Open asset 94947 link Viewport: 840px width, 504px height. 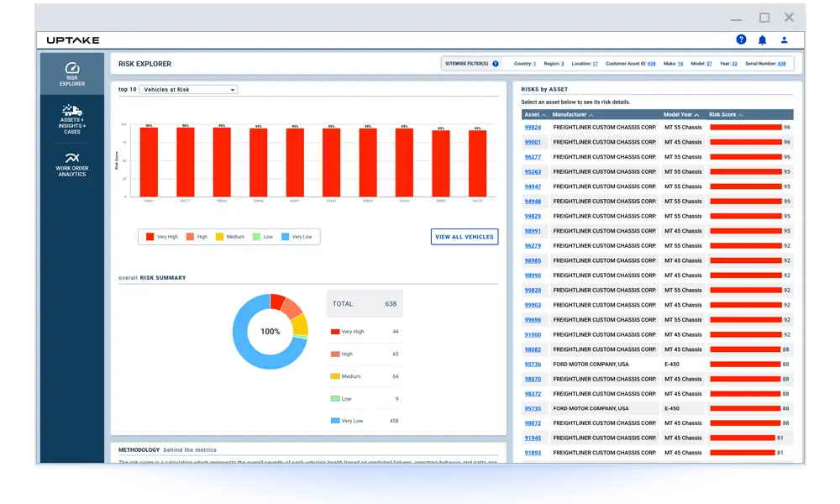pos(533,187)
